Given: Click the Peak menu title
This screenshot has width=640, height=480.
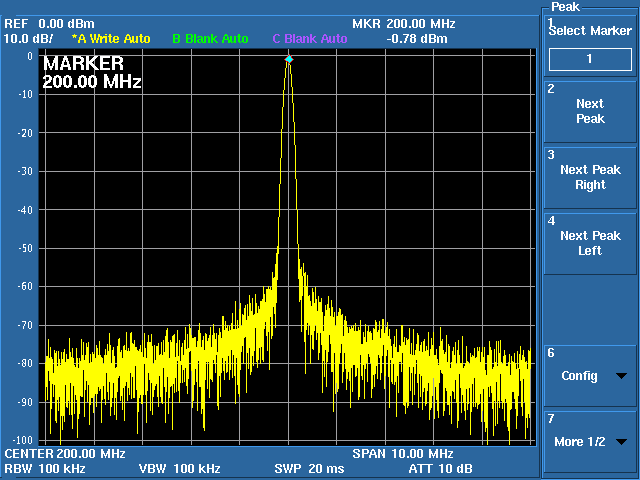Looking at the screenshot, I should click(565, 7).
